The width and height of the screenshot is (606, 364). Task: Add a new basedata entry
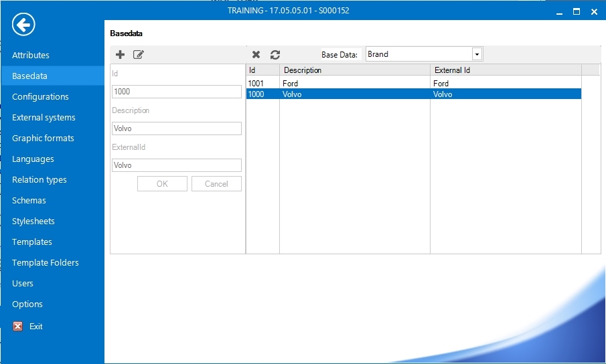[121, 55]
